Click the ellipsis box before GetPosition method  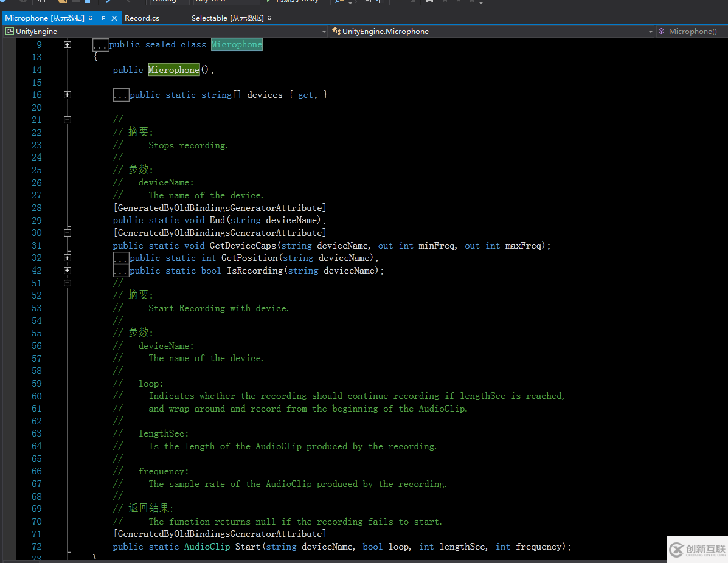coord(121,258)
